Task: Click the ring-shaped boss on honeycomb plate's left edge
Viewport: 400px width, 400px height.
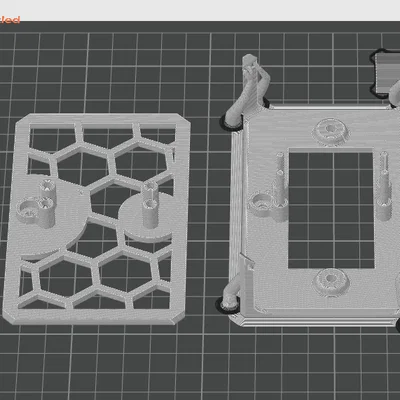Action: point(27,209)
